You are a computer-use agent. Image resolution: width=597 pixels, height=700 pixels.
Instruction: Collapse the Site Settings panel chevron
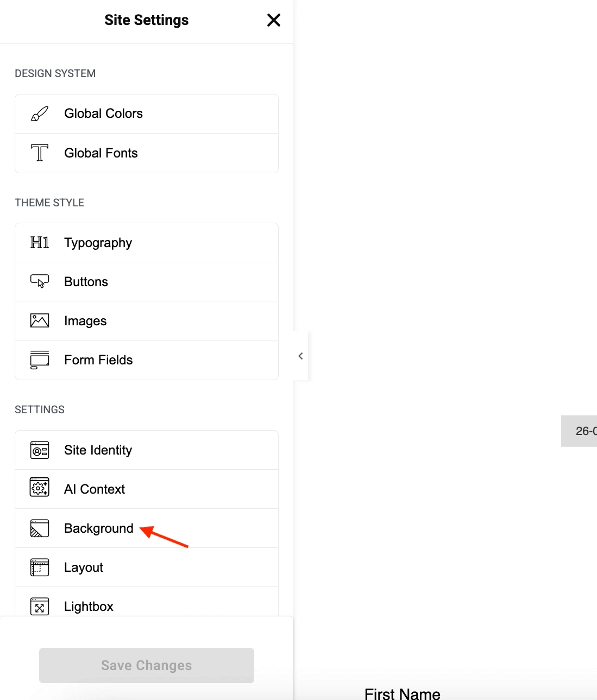[x=300, y=356]
